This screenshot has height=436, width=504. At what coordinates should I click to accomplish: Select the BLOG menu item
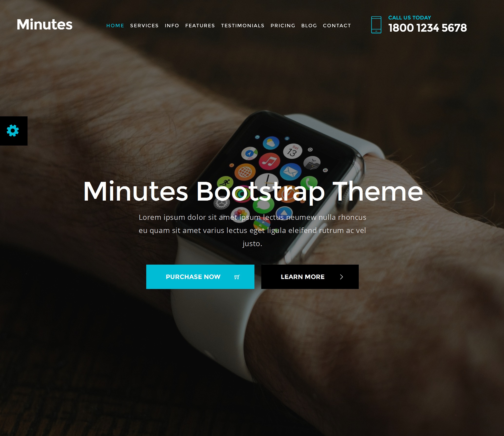click(309, 25)
